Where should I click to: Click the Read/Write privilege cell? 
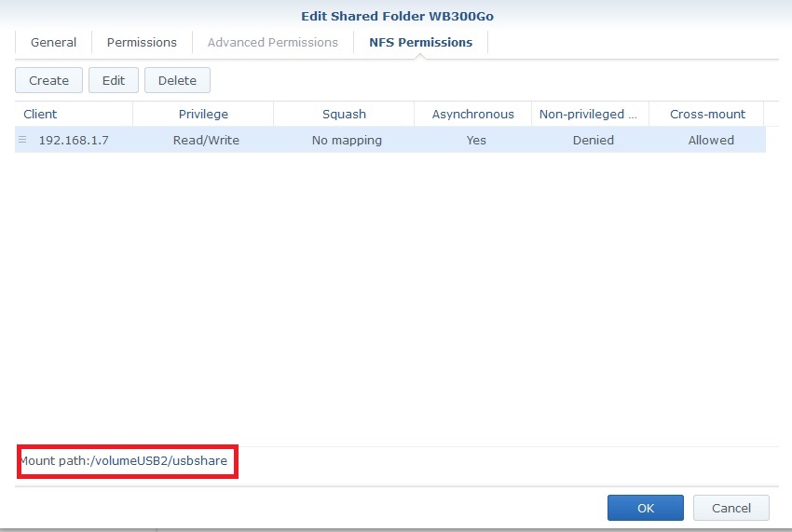click(206, 140)
